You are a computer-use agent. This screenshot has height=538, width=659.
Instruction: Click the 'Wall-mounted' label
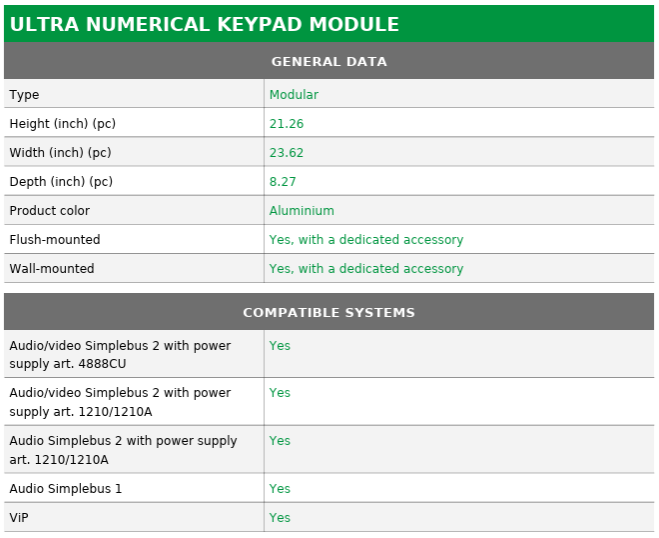[x=52, y=269]
